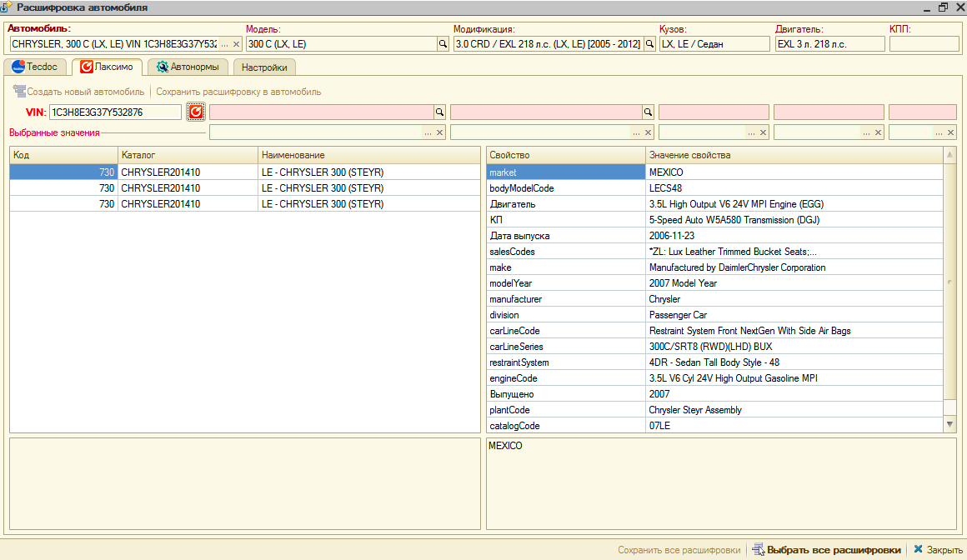Click the Выбрать все расшифровки icon
This screenshot has height=560, width=967.
[758, 549]
